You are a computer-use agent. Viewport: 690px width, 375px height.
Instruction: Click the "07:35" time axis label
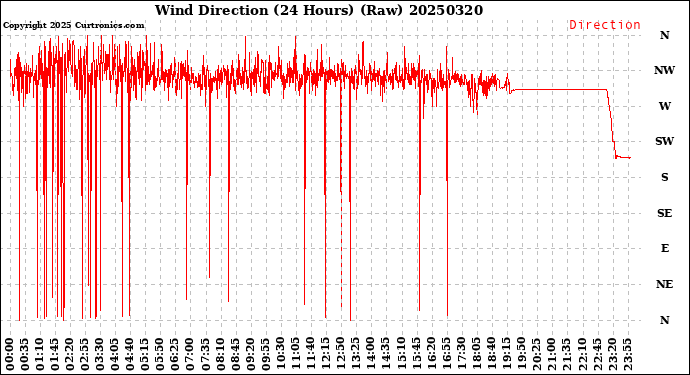[205, 355]
